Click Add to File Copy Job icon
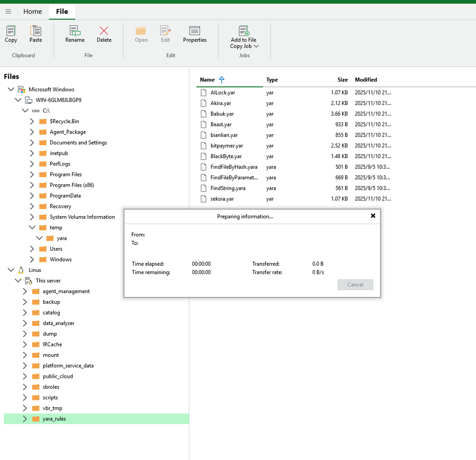 (244, 31)
